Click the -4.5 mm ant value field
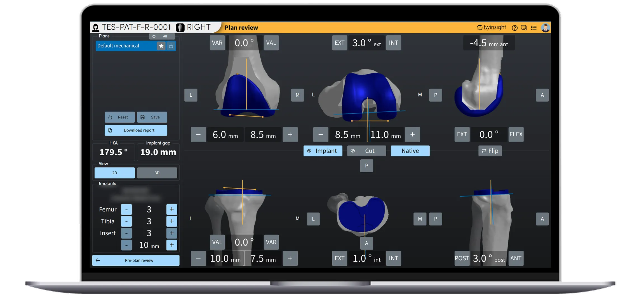This screenshot has height=295, width=644. (x=489, y=43)
